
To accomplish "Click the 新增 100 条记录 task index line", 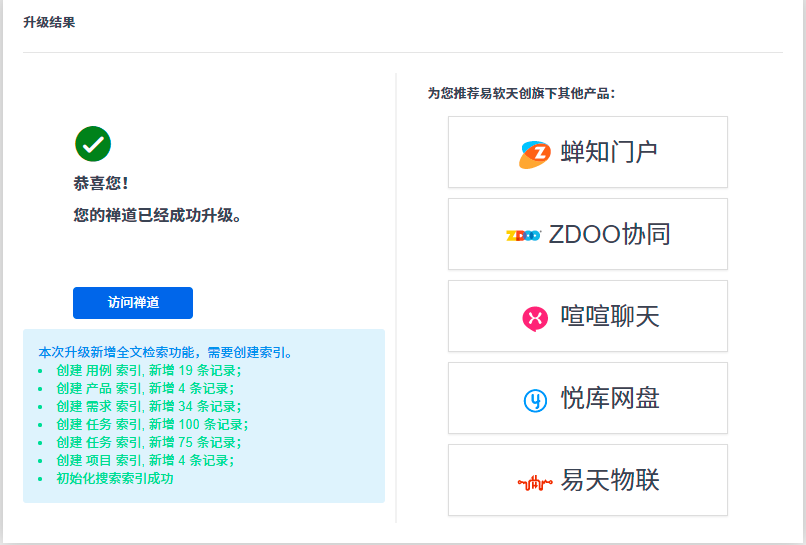I will coord(152,424).
